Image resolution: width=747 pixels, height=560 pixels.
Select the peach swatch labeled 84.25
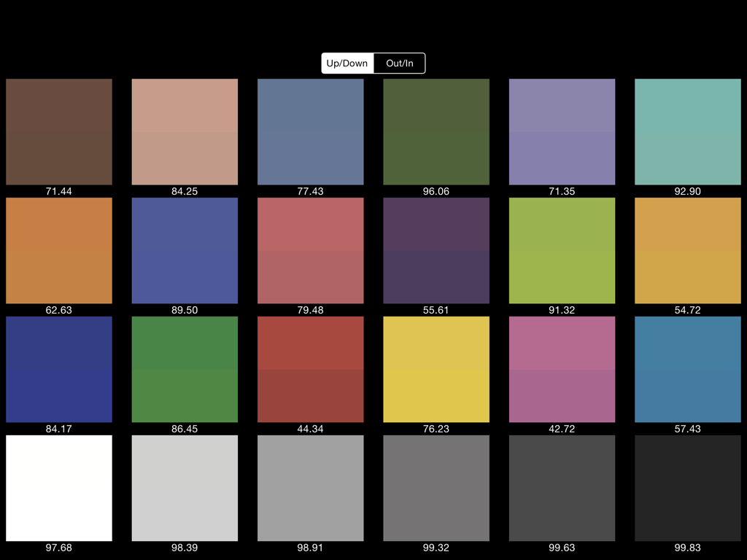[185, 132]
